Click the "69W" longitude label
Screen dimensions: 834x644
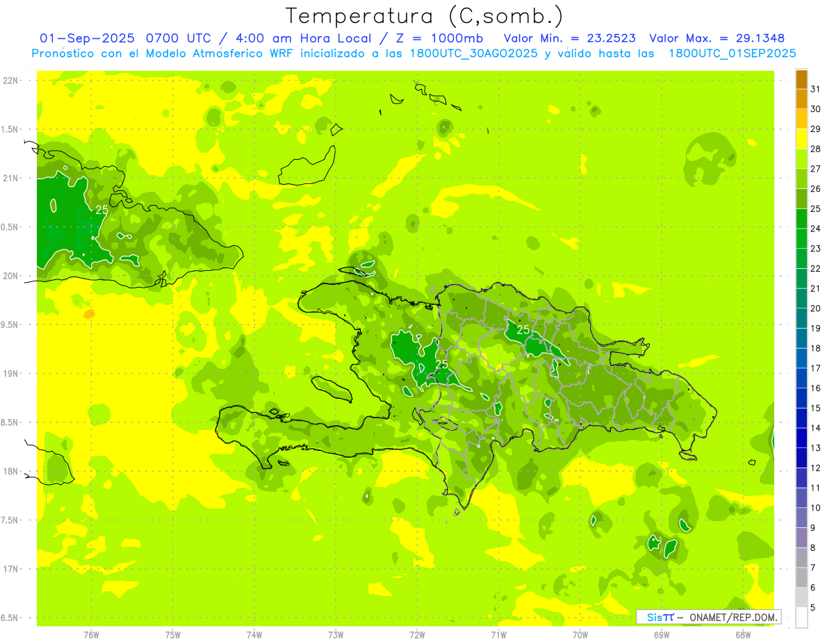click(x=662, y=635)
